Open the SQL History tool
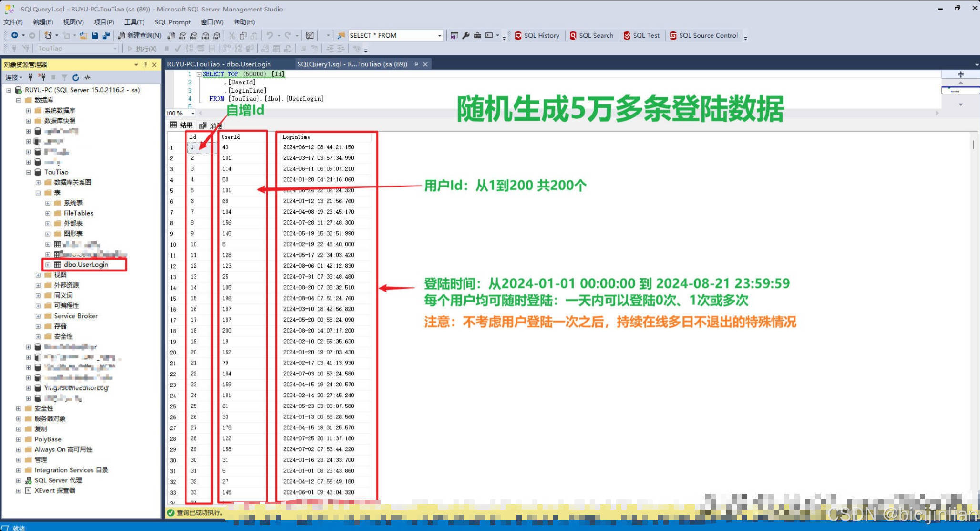Viewport: 980px width, 531px height. (537, 35)
